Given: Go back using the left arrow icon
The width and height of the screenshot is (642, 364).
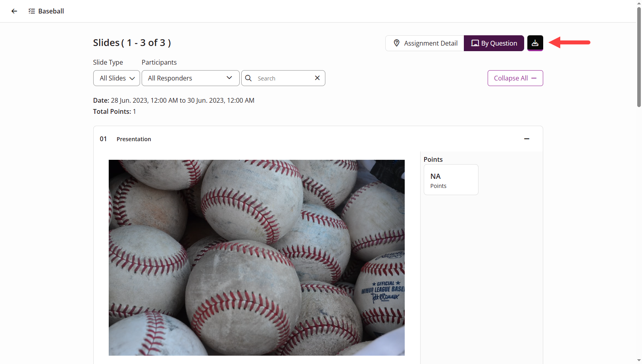Looking at the screenshot, I should tap(14, 11).
